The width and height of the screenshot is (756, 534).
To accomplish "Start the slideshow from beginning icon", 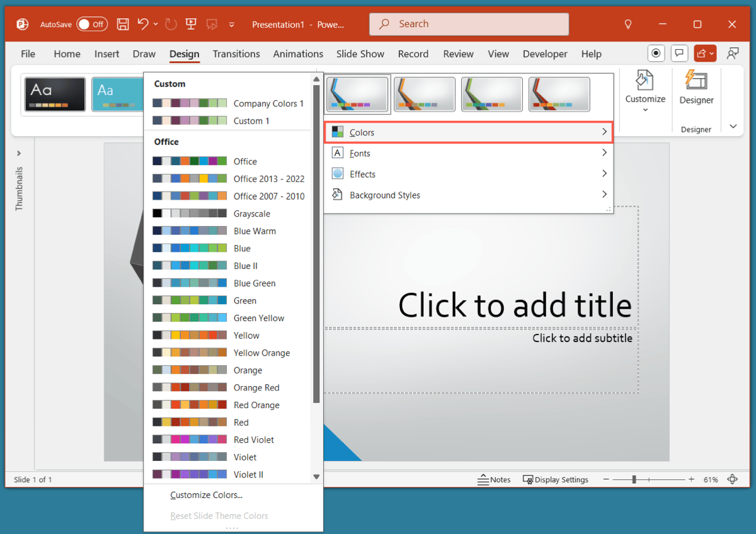I will pos(191,25).
